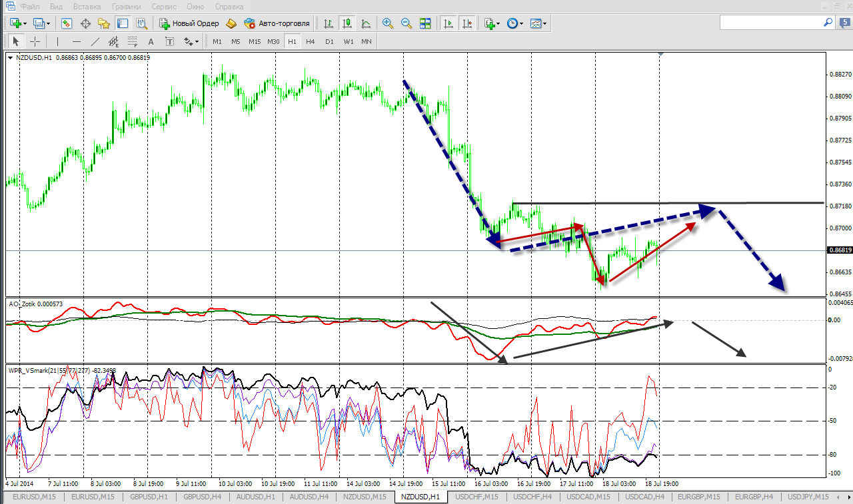Viewport: 853px width, 504px height.
Task: Switch timeframe to M15
Action: point(255,41)
